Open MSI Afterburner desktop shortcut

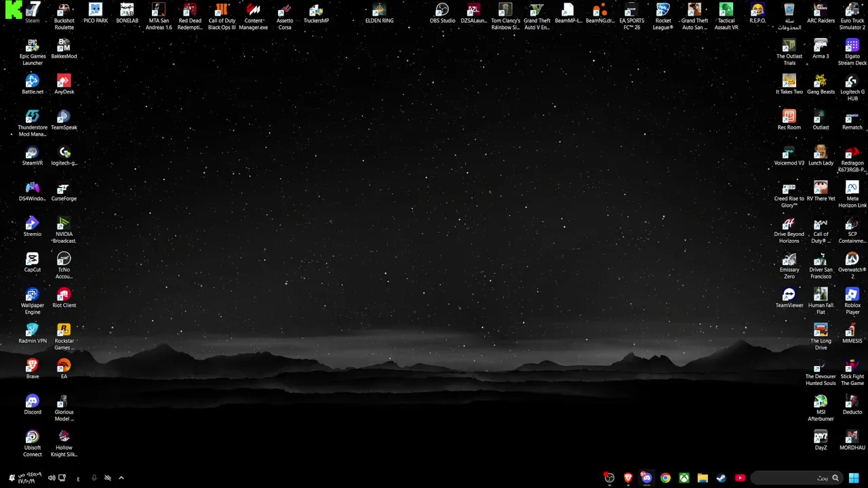point(821,408)
